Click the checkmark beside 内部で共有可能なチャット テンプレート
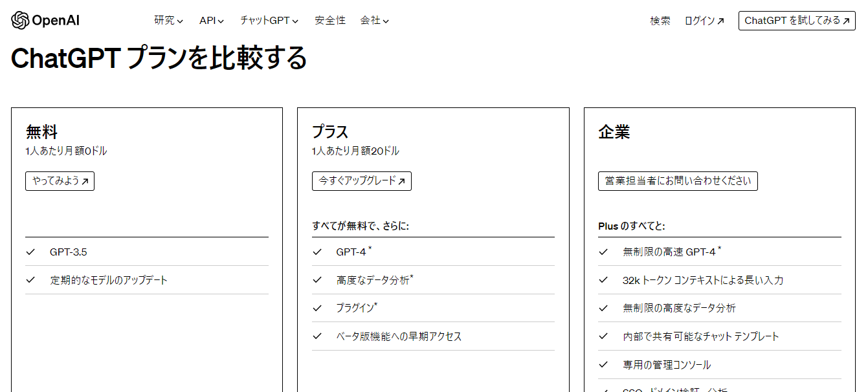 (603, 336)
